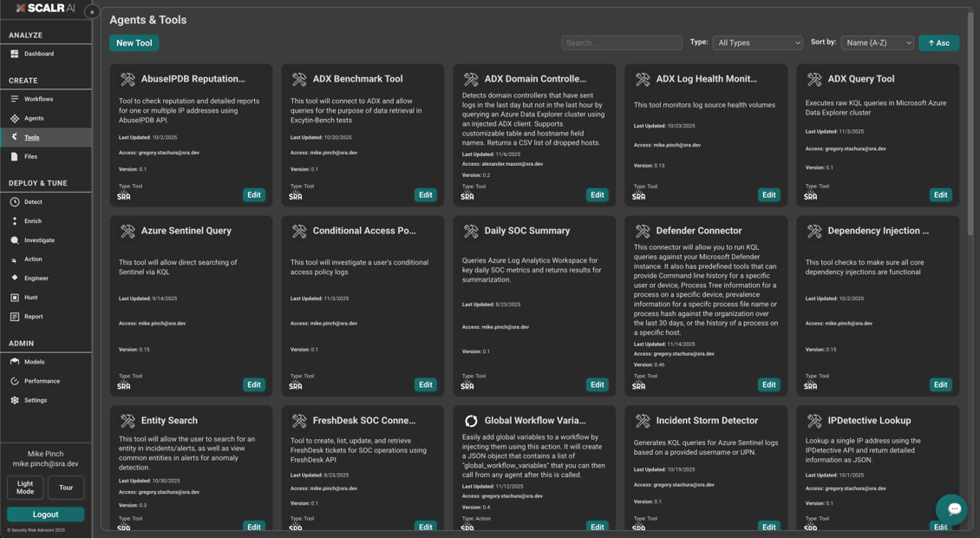Viewport: 980px width, 538px height.
Task: Click the Global Workflow Variables card icon
Action: click(471, 421)
